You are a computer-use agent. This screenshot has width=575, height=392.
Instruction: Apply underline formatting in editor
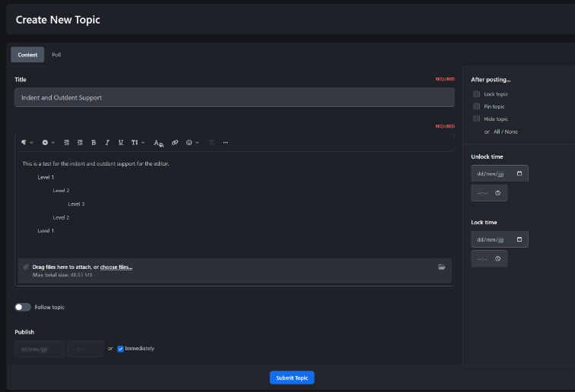(x=121, y=142)
